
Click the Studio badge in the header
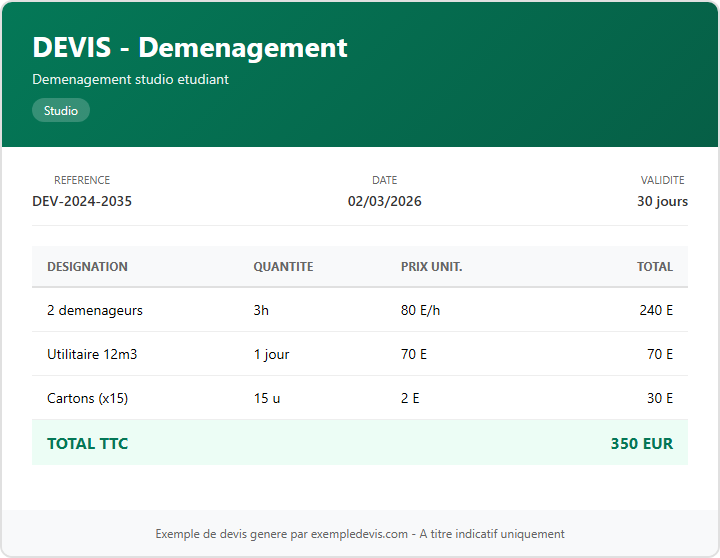(x=61, y=111)
